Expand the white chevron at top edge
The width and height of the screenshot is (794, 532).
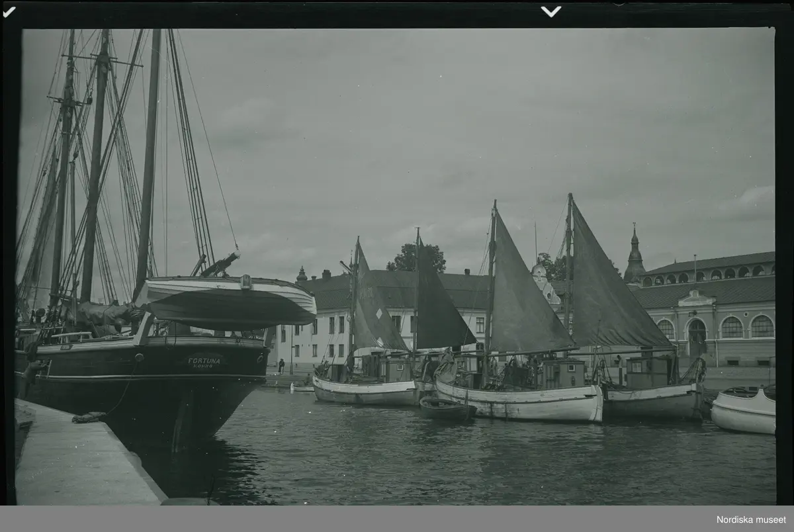551,11
